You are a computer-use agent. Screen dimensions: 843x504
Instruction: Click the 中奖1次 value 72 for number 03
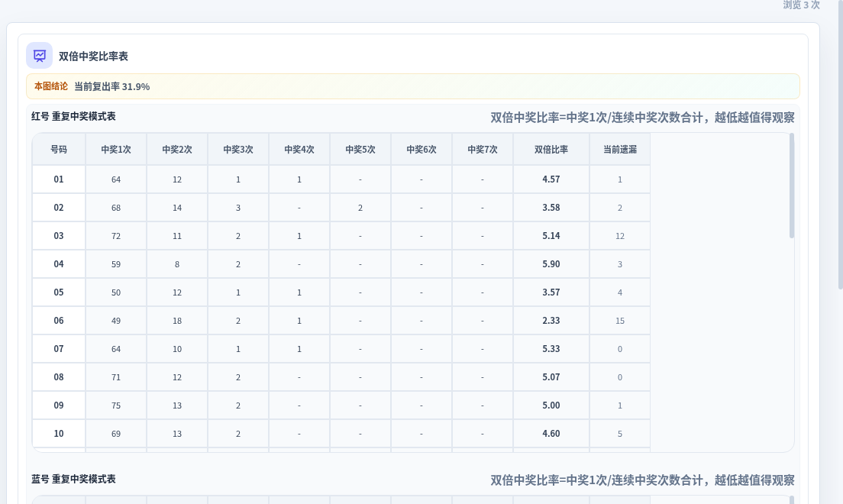pyautogui.click(x=116, y=236)
